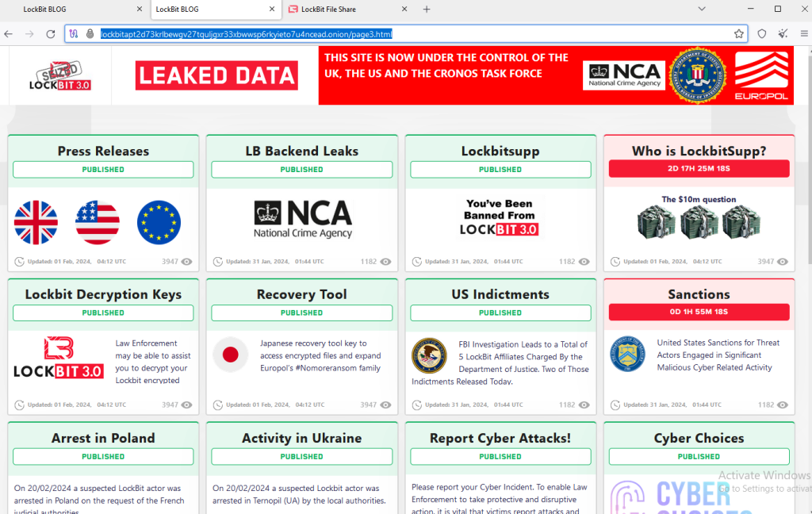Screen dimensions: 812x514
Task: Click the EU flag icon
Action: point(159,222)
